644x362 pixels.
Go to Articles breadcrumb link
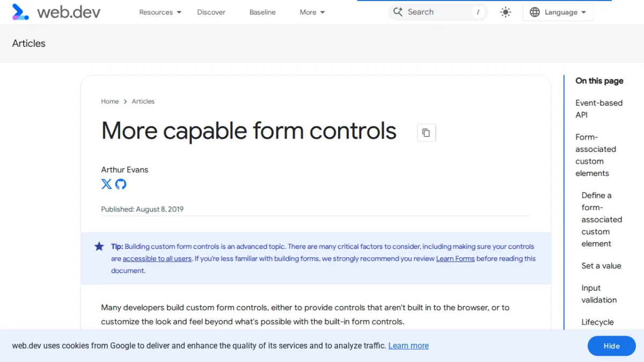click(143, 101)
